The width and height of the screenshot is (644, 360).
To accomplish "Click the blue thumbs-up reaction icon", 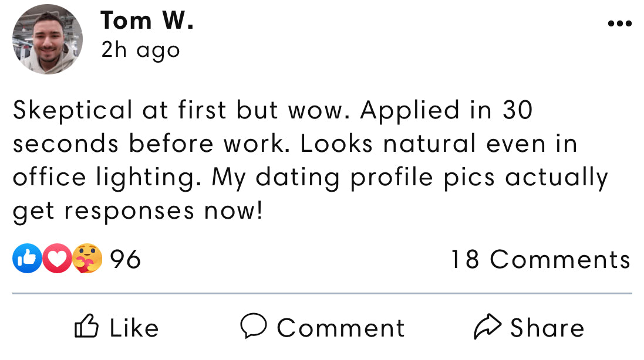I will tap(27, 259).
